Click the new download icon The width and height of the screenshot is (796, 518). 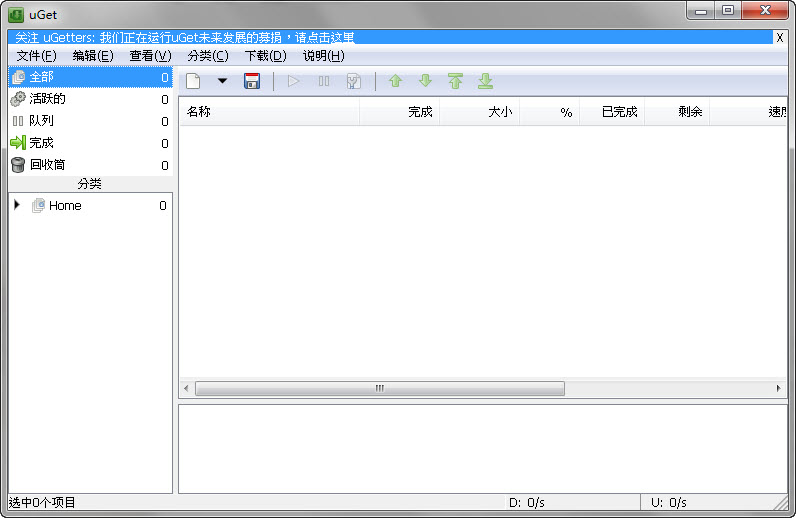pyautogui.click(x=193, y=81)
